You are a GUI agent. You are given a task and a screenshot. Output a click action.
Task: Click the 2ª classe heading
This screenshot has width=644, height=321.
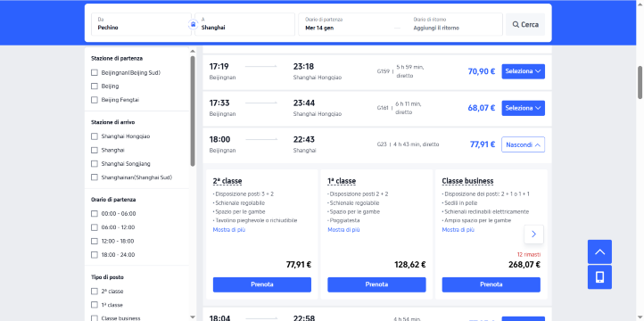coord(227,181)
